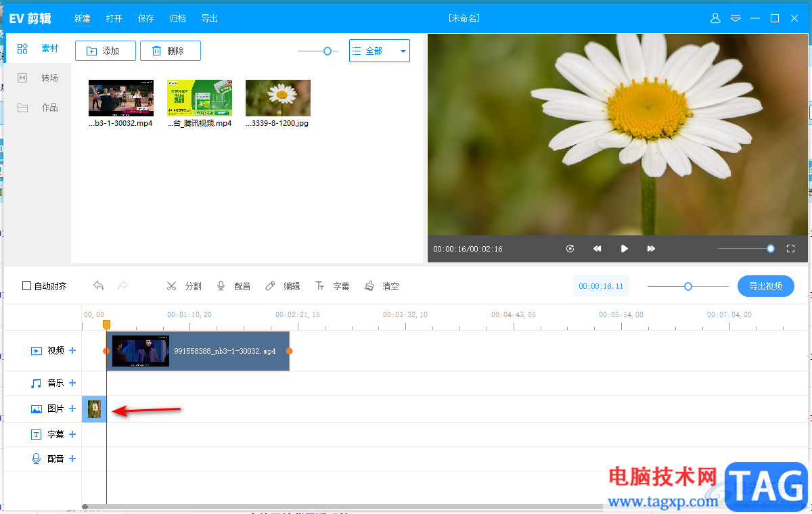
Task: Adjust the timeline zoom slider
Action: point(688,286)
